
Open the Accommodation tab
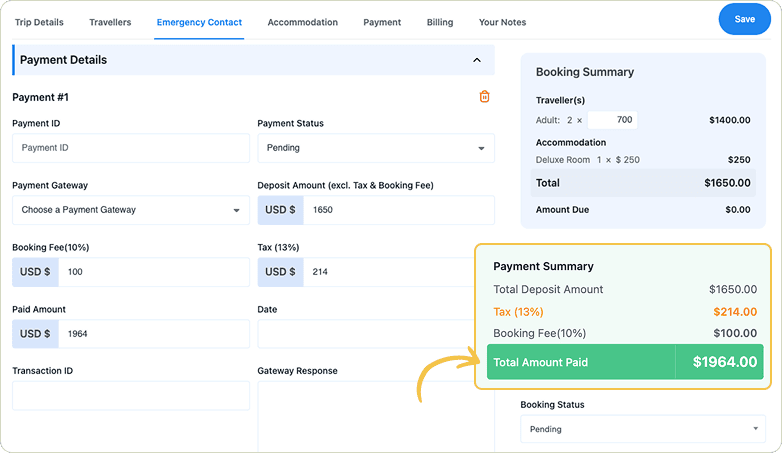[303, 22]
